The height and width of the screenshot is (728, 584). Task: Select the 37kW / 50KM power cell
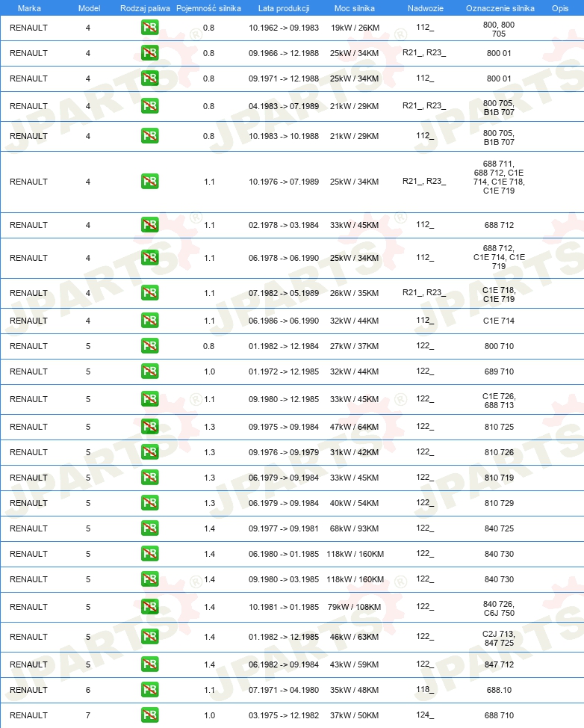tap(355, 715)
